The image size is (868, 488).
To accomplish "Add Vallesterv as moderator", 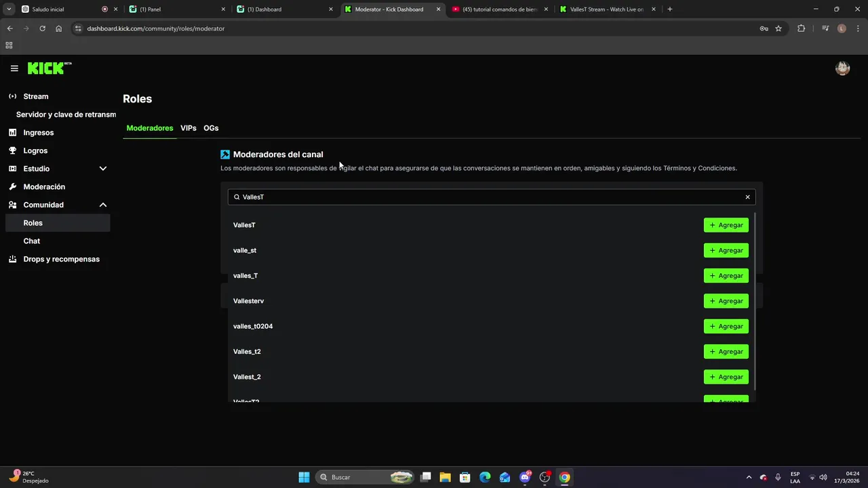I will [726, 301].
